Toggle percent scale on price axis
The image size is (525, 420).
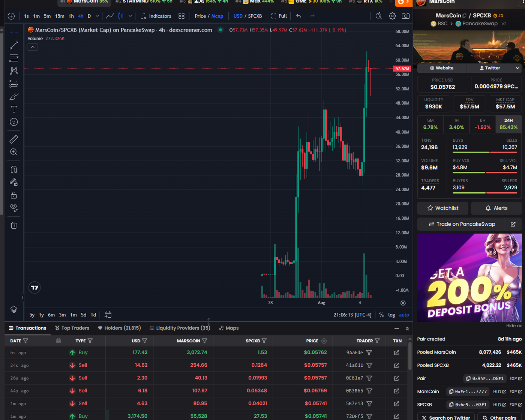pos(381,315)
